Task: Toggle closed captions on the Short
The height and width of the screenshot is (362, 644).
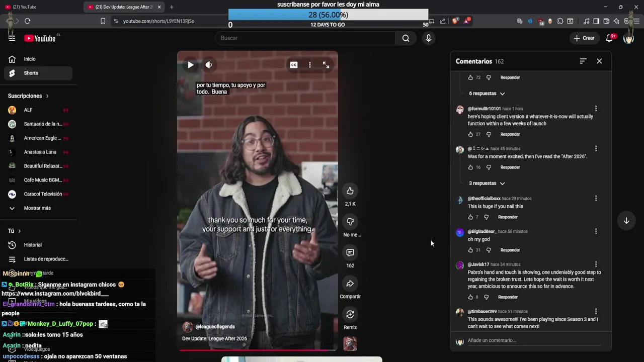Action: pos(294,65)
